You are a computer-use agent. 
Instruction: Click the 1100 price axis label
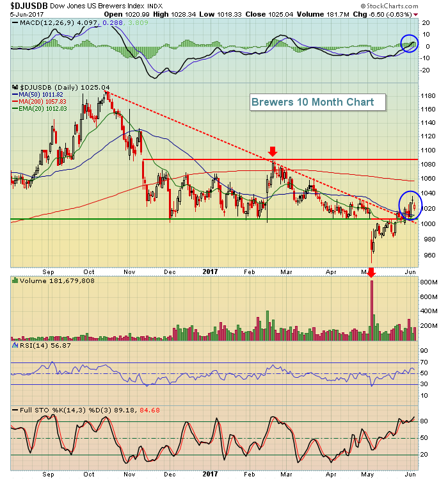(x=428, y=150)
